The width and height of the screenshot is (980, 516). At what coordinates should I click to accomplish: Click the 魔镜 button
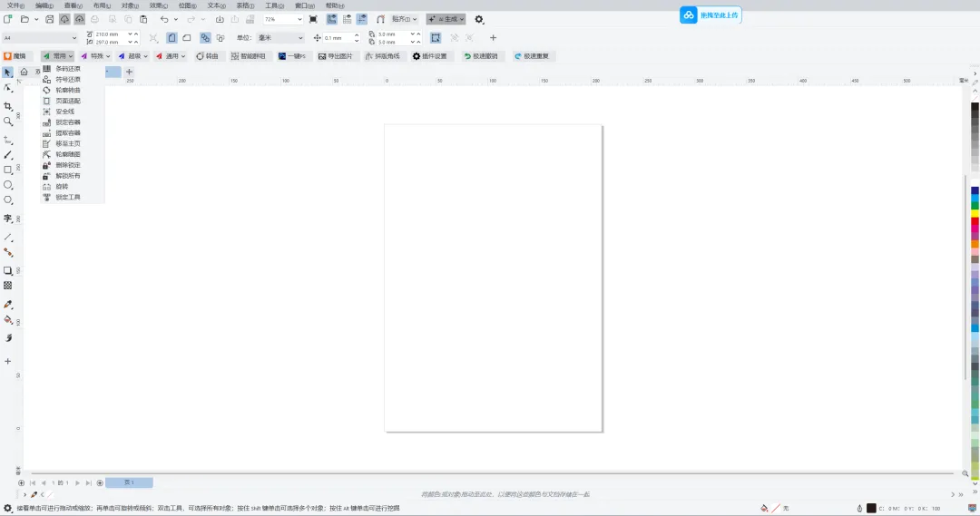(x=15, y=56)
